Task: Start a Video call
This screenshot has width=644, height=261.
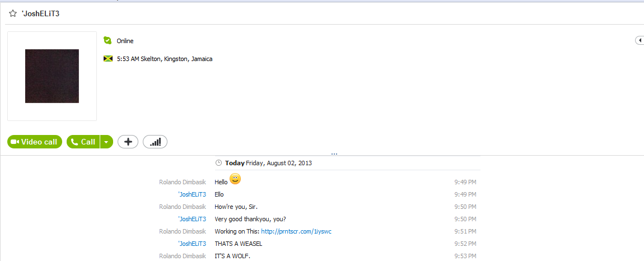Action: click(35, 142)
